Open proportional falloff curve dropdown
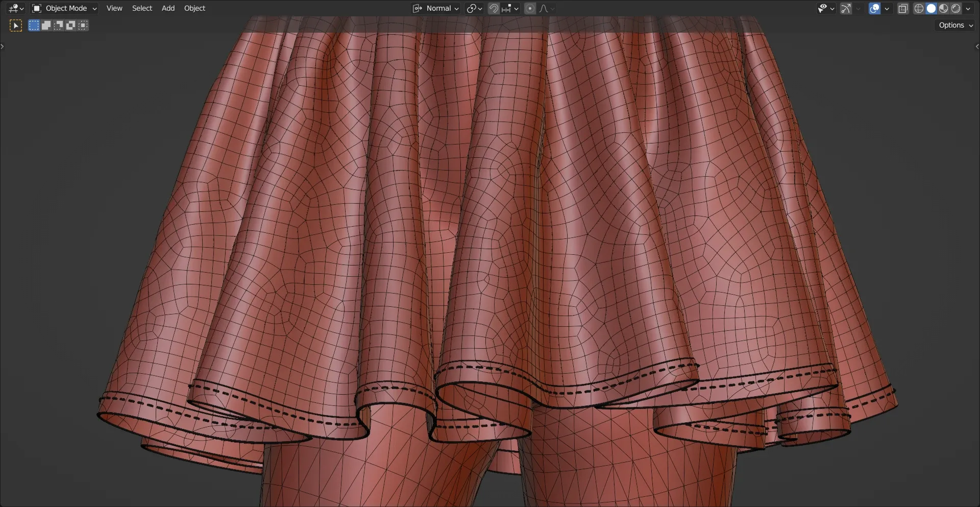Image resolution: width=980 pixels, height=507 pixels. [547, 8]
